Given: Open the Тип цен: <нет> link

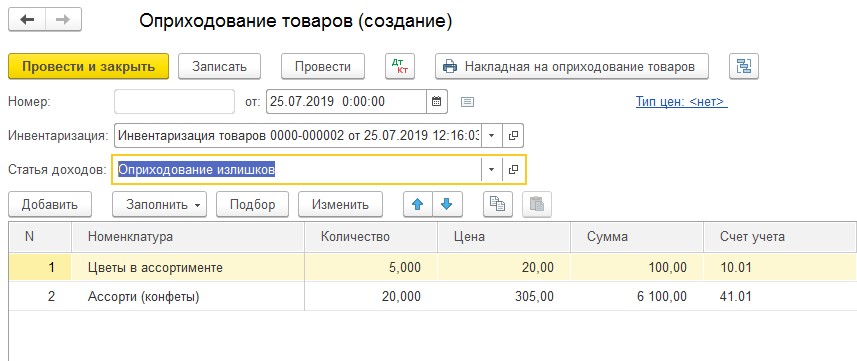Looking at the screenshot, I should point(682,102).
